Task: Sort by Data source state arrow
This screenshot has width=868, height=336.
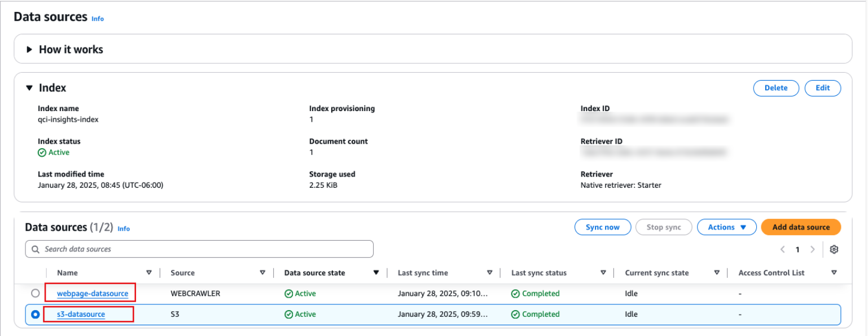Action: pyautogui.click(x=376, y=273)
